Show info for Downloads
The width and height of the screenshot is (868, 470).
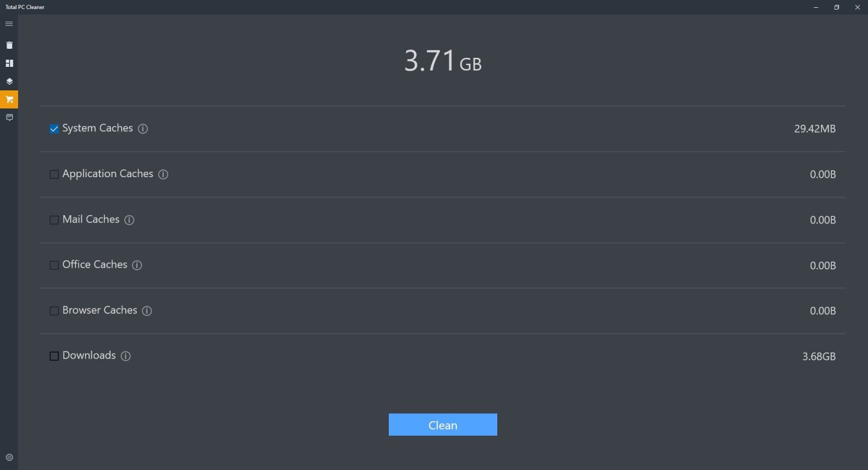(x=125, y=356)
